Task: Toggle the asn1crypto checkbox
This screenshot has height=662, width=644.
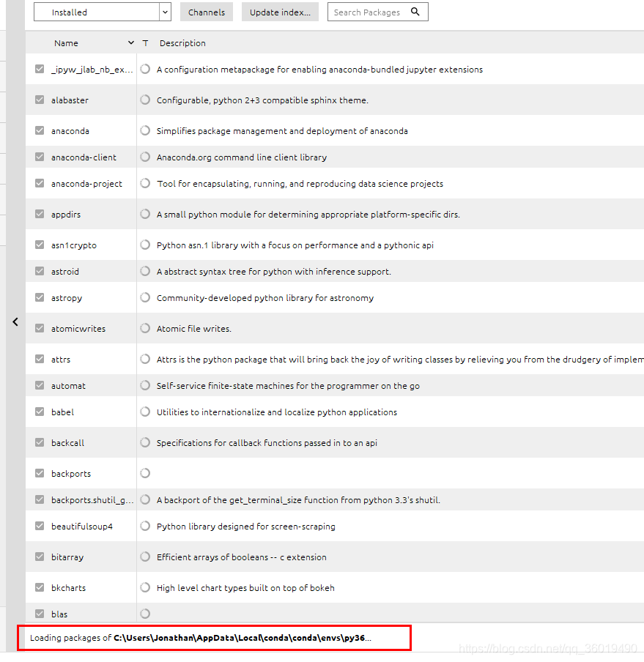Action: point(40,245)
